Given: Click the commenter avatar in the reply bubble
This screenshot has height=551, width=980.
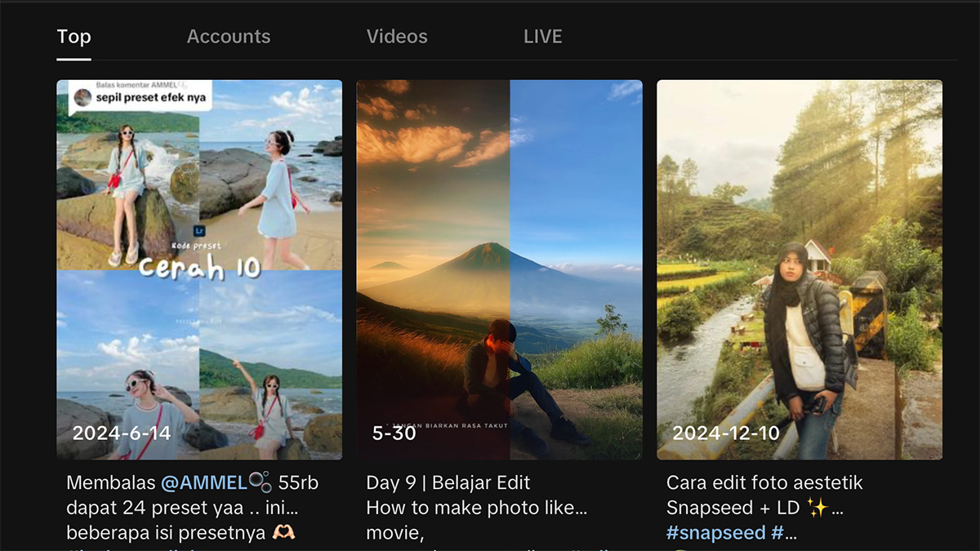Looking at the screenshot, I should pos(82,97).
